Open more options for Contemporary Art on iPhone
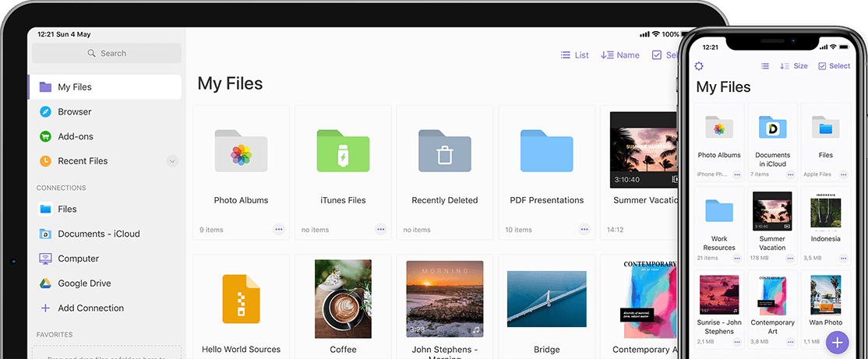868x359 pixels. tap(790, 343)
